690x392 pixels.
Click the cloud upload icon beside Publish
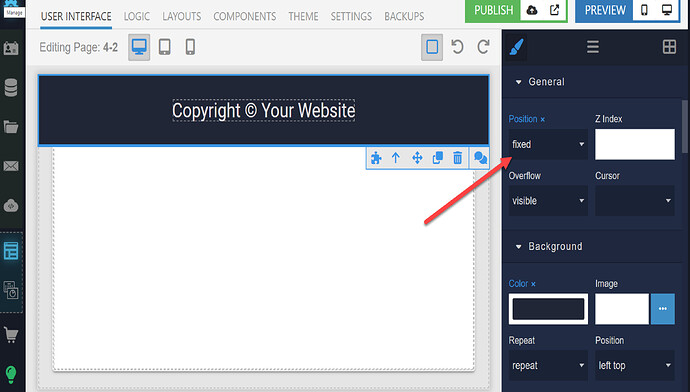pos(532,10)
